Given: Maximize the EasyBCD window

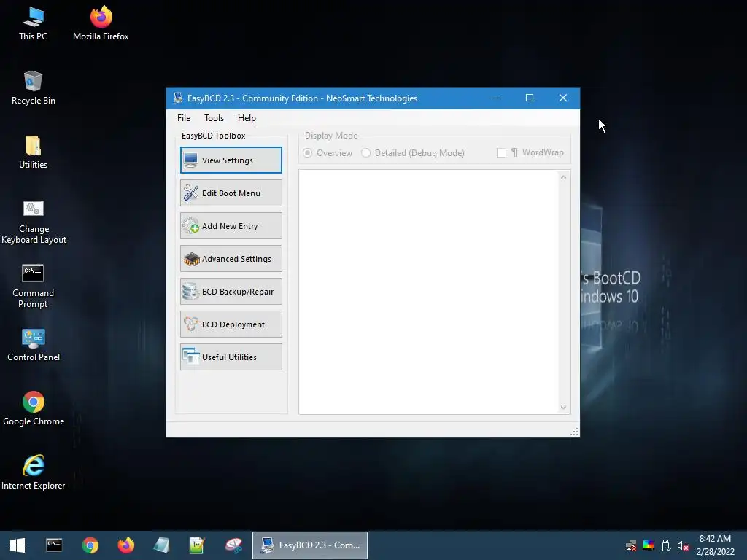Looking at the screenshot, I should pos(530,98).
